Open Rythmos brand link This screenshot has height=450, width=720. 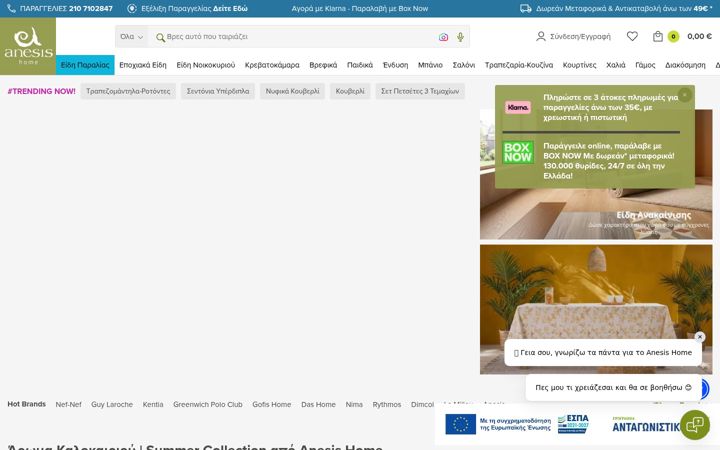click(x=387, y=405)
